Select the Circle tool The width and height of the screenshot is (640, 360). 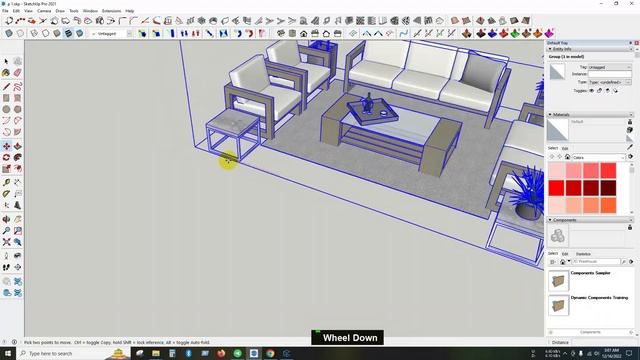coord(6,109)
